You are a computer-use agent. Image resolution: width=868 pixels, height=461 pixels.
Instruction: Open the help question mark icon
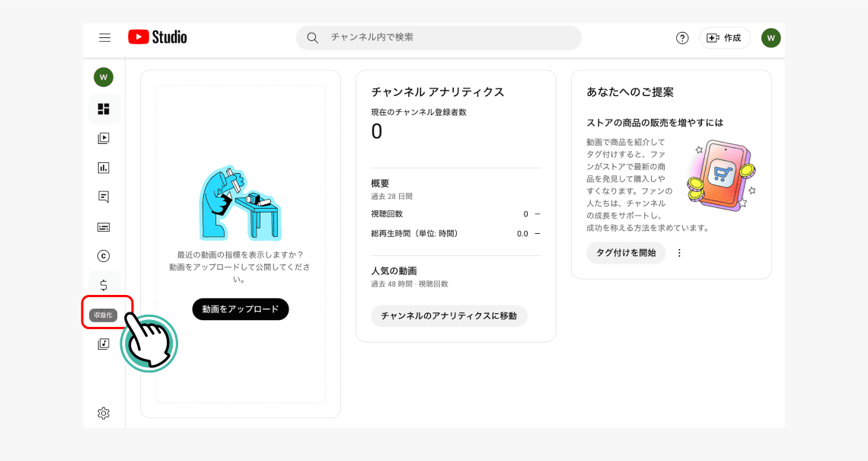pyautogui.click(x=682, y=38)
